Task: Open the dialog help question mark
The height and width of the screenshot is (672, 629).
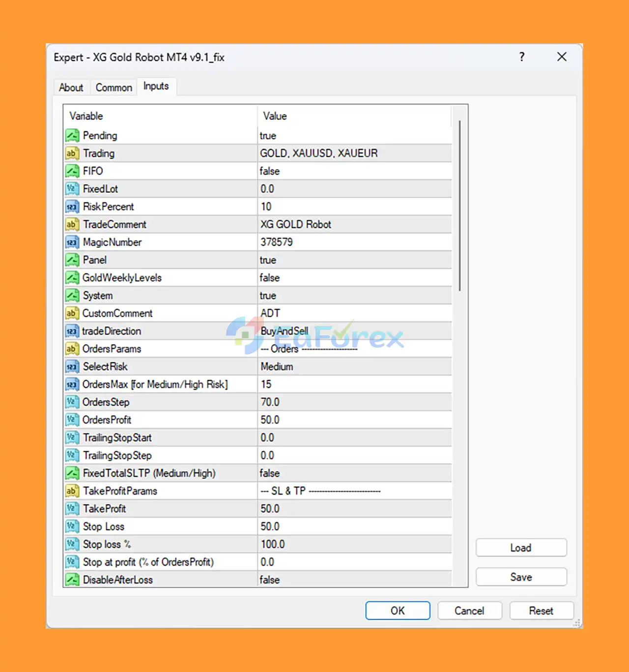Action: 522,57
